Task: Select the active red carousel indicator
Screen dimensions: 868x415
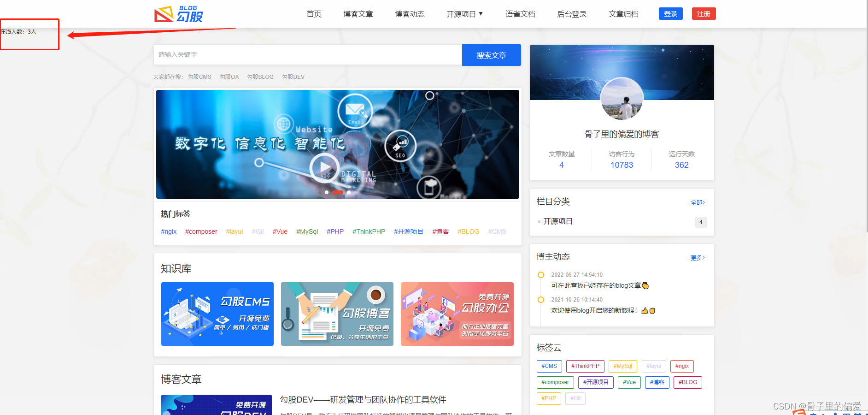Action: pyautogui.click(x=338, y=192)
